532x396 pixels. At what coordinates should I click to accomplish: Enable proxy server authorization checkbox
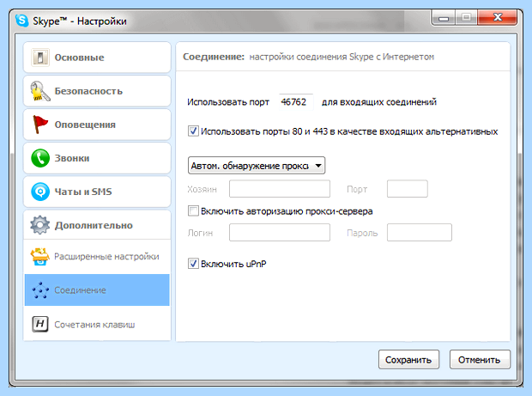(x=193, y=211)
